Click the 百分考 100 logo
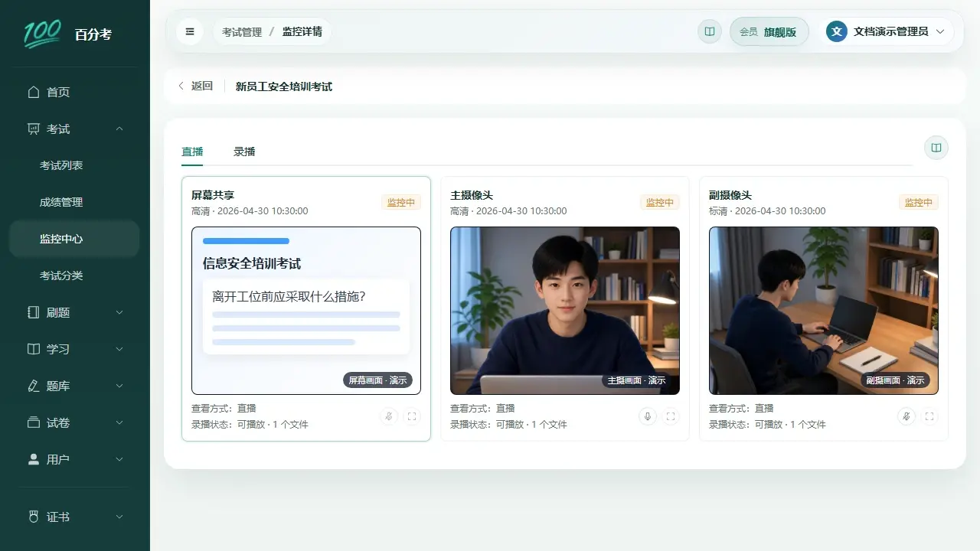980x551 pixels. [x=43, y=34]
